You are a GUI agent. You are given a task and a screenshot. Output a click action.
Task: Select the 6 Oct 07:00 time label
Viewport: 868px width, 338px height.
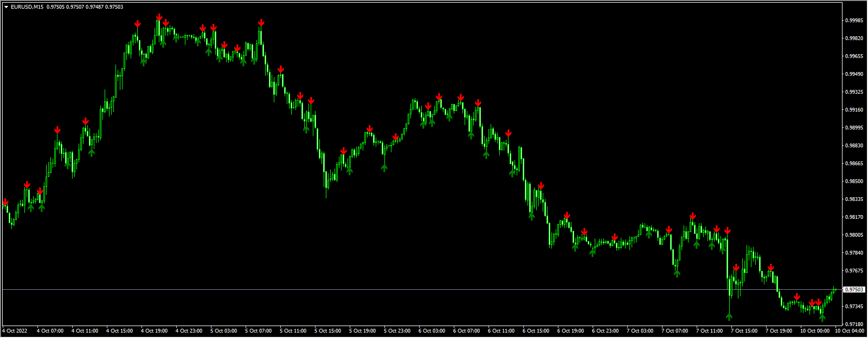[x=466, y=331]
